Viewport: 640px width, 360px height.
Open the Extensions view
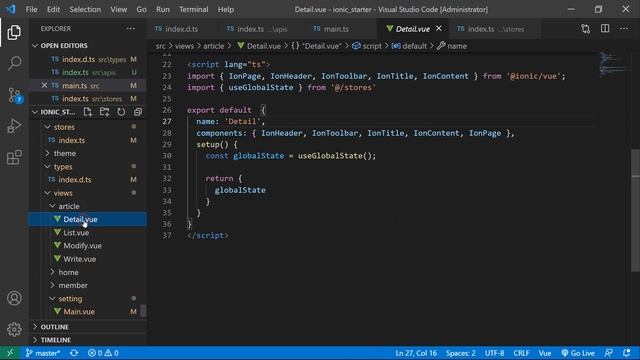click(14, 157)
